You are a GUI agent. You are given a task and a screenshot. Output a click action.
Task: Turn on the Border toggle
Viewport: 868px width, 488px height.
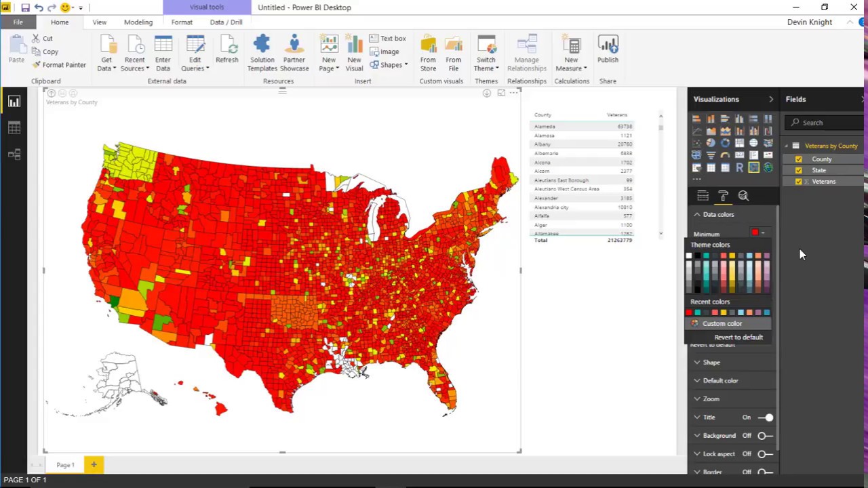click(x=766, y=472)
